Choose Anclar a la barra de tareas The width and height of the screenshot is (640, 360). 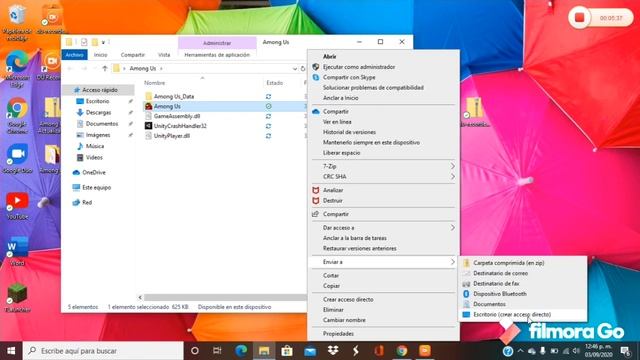point(355,238)
